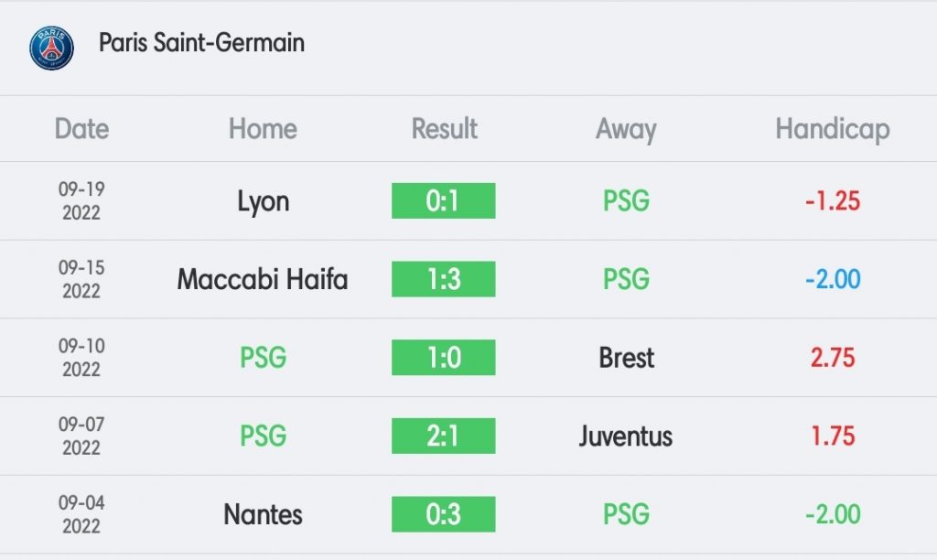Open the 0:3 Nantes vs PSG result

(x=444, y=514)
